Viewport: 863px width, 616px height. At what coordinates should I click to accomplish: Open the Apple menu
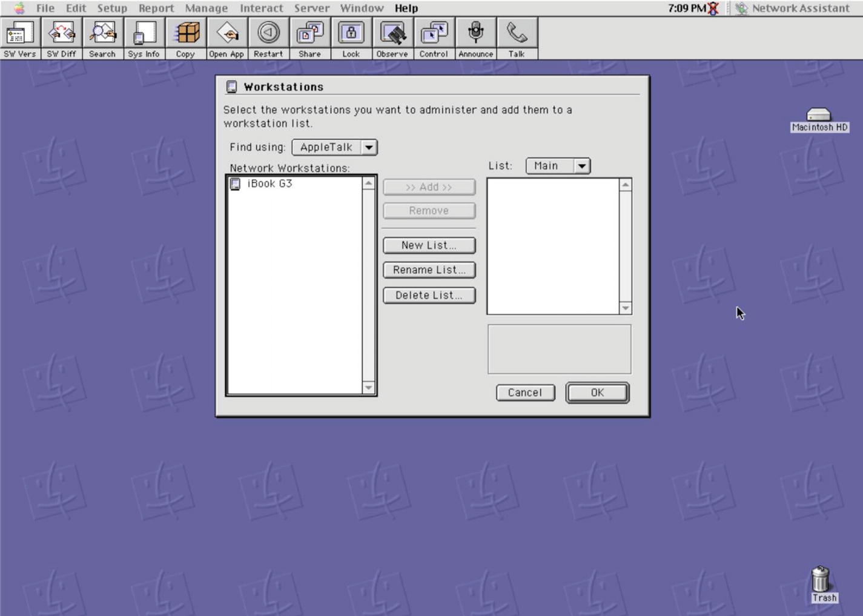click(x=19, y=8)
